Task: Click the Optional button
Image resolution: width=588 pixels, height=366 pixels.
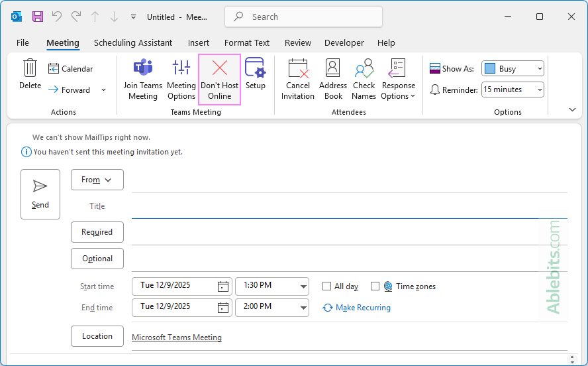Action: [x=97, y=259]
